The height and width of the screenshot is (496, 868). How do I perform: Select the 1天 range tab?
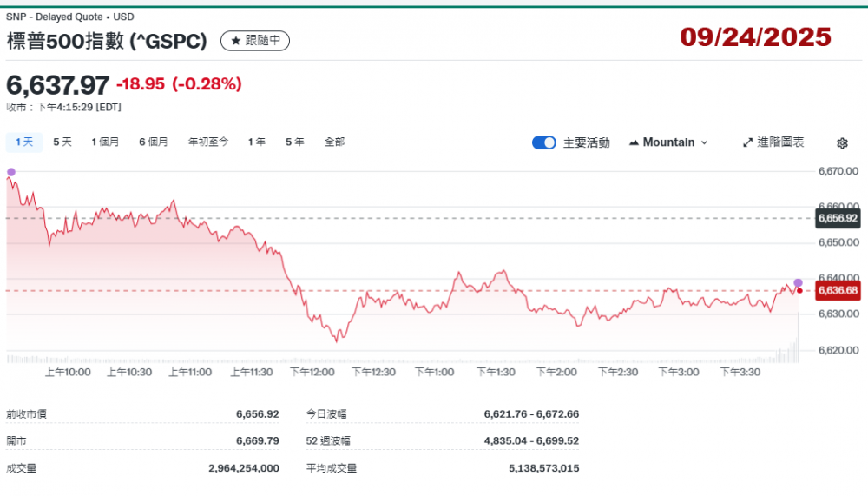pos(23,142)
